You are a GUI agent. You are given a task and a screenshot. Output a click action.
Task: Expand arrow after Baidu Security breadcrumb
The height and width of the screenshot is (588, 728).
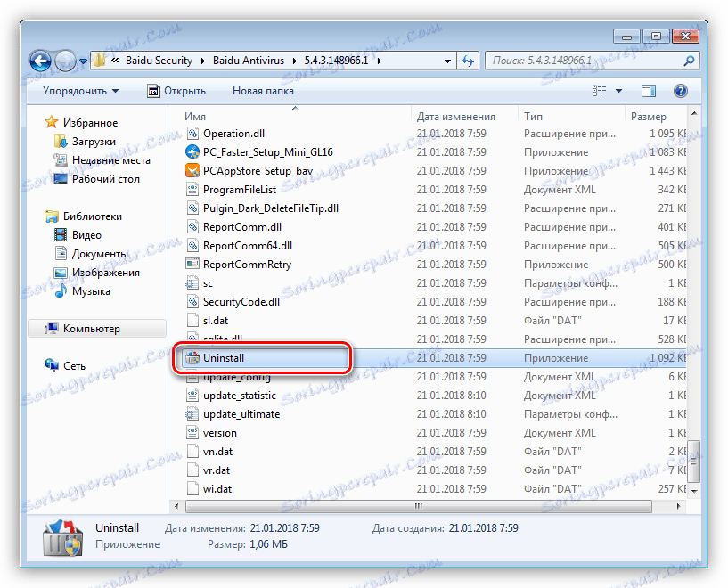click(202, 61)
